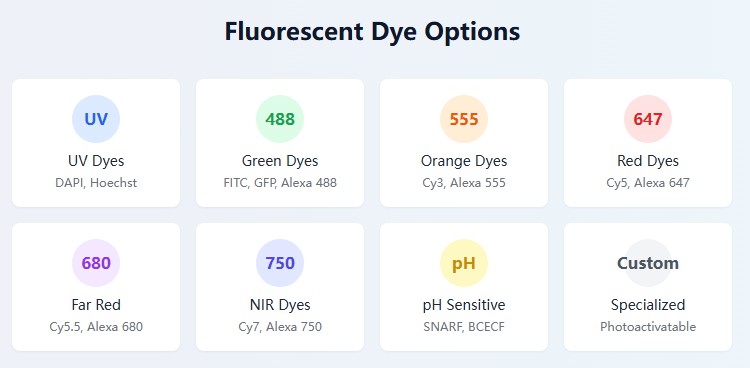Screen dimensions: 750x368
Task: Click the Fluorescent Dye Options heading
Action: (372, 32)
